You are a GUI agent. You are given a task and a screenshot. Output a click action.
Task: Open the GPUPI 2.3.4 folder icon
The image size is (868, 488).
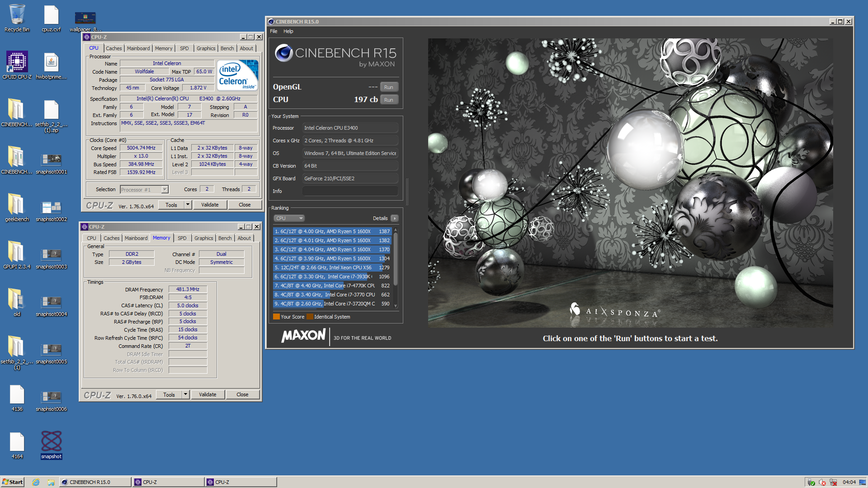pos(17,255)
